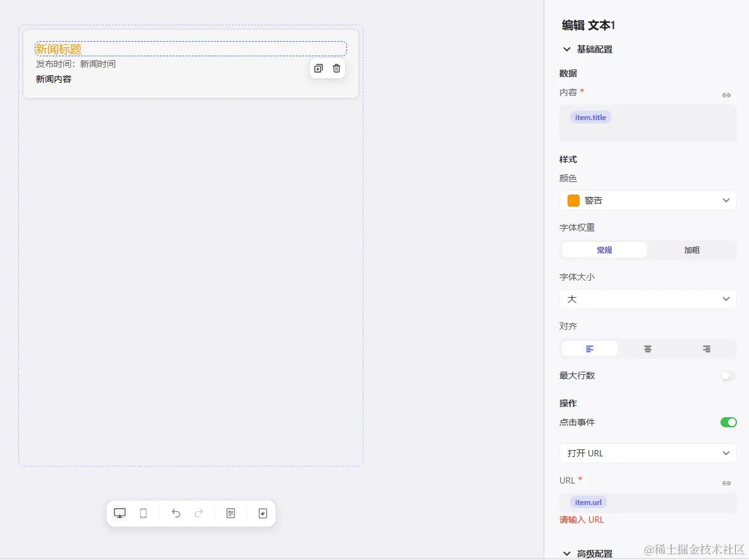Delete the selected 文本1 component
This screenshot has height=560, width=749.
tap(336, 68)
